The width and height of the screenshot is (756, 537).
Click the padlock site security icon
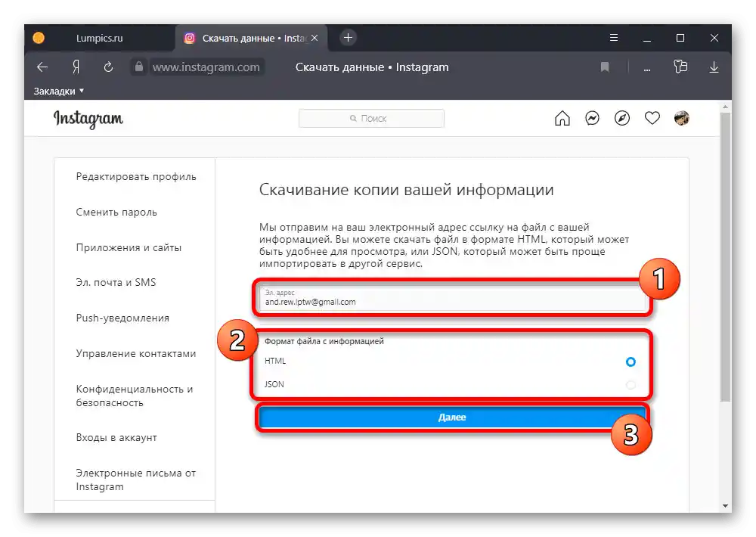(139, 67)
